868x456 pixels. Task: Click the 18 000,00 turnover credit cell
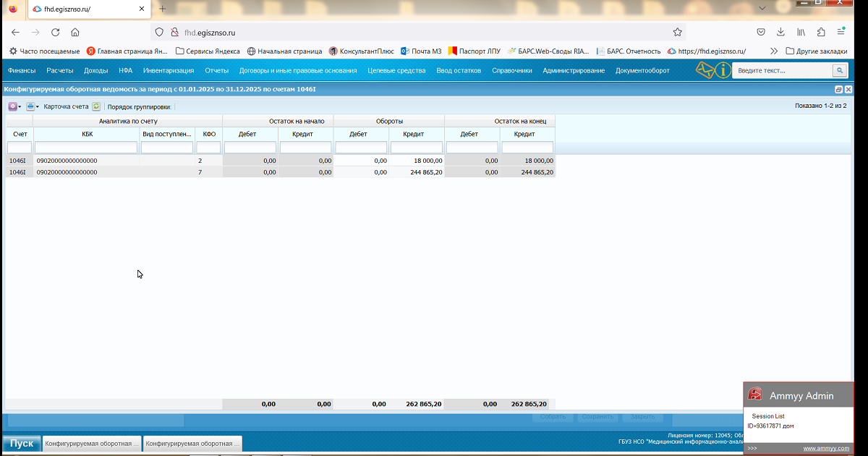click(417, 161)
